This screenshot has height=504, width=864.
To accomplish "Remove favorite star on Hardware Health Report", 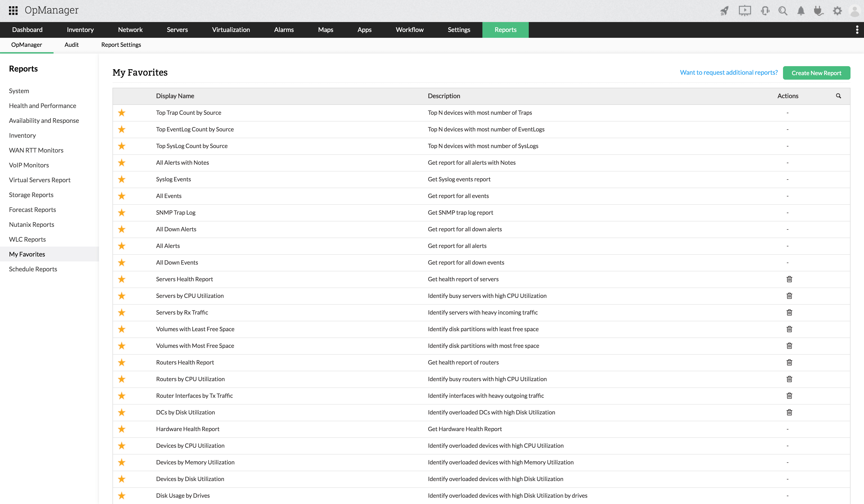I will pos(121,429).
